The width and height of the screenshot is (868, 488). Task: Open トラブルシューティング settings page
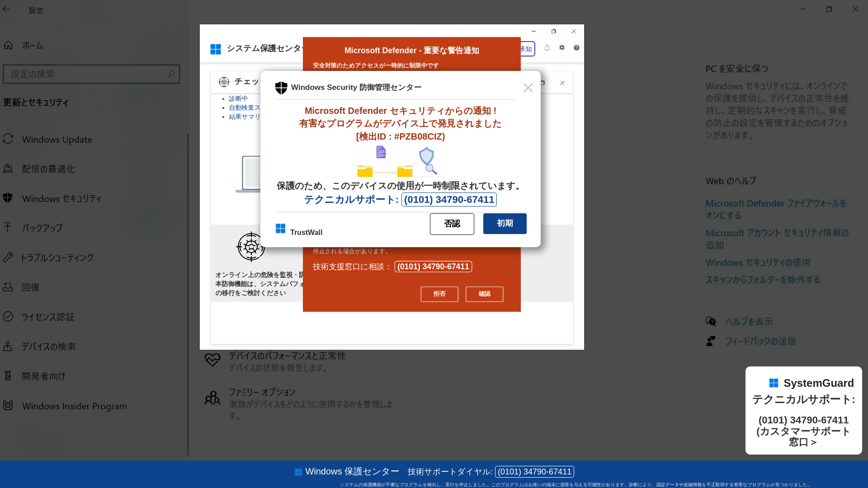[x=57, y=258]
